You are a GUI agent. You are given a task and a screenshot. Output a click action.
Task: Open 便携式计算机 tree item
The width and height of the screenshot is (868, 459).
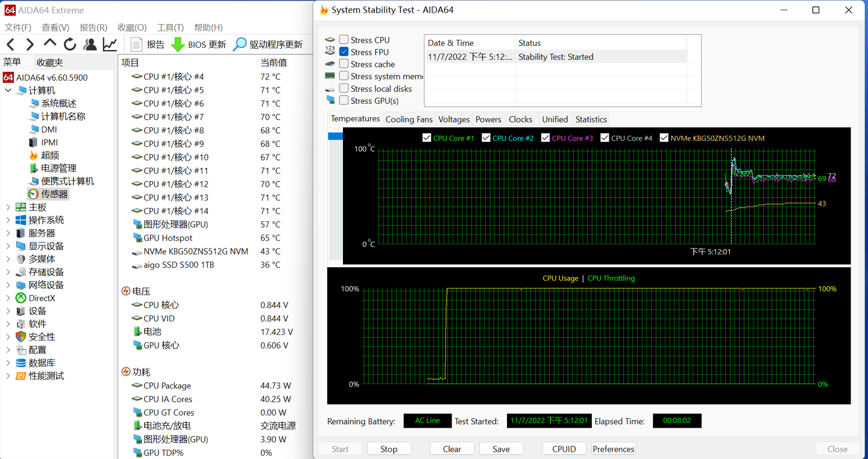click(x=68, y=181)
